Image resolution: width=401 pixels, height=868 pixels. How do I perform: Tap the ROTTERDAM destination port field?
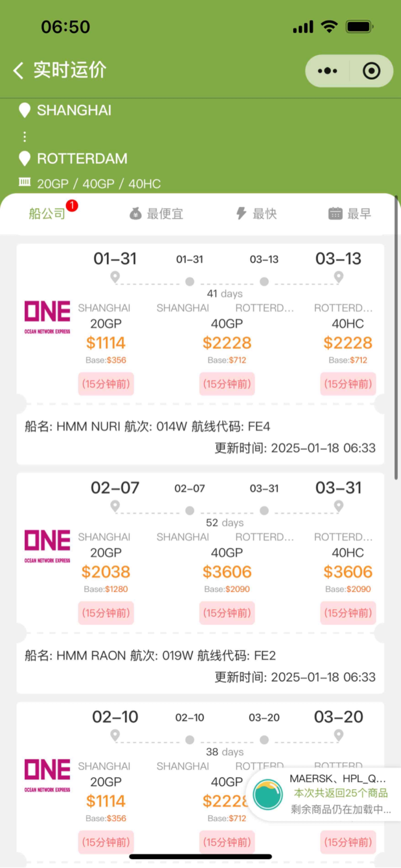82,159
